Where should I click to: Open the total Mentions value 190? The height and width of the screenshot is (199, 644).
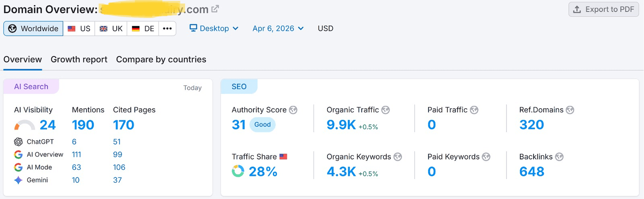click(x=83, y=125)
